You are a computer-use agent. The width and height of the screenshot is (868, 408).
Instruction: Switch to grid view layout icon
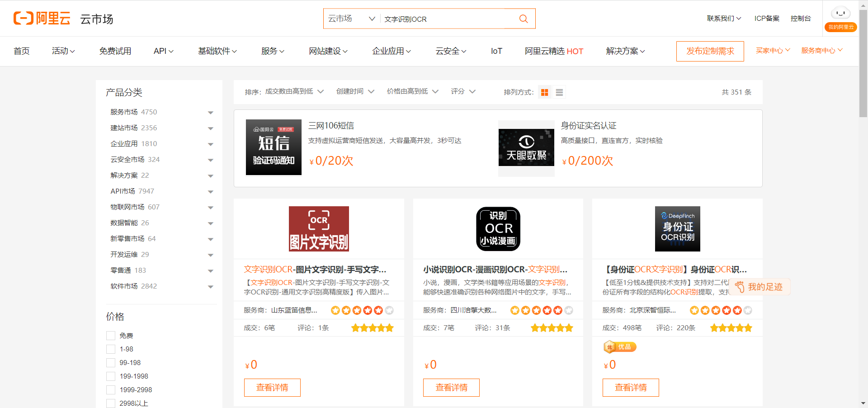545,92
